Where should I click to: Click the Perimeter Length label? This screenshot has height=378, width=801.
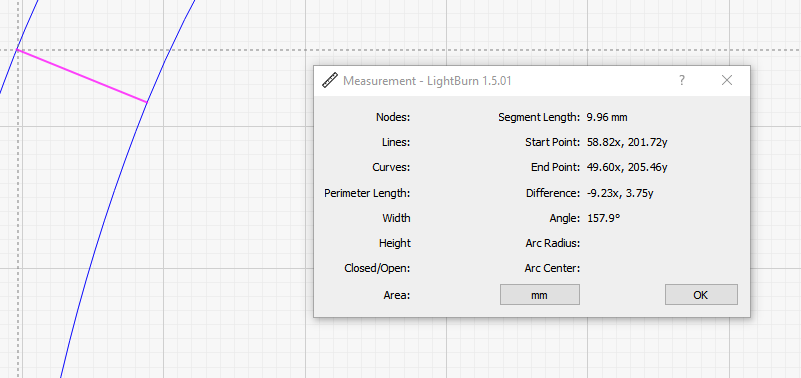tap(367, 193)
